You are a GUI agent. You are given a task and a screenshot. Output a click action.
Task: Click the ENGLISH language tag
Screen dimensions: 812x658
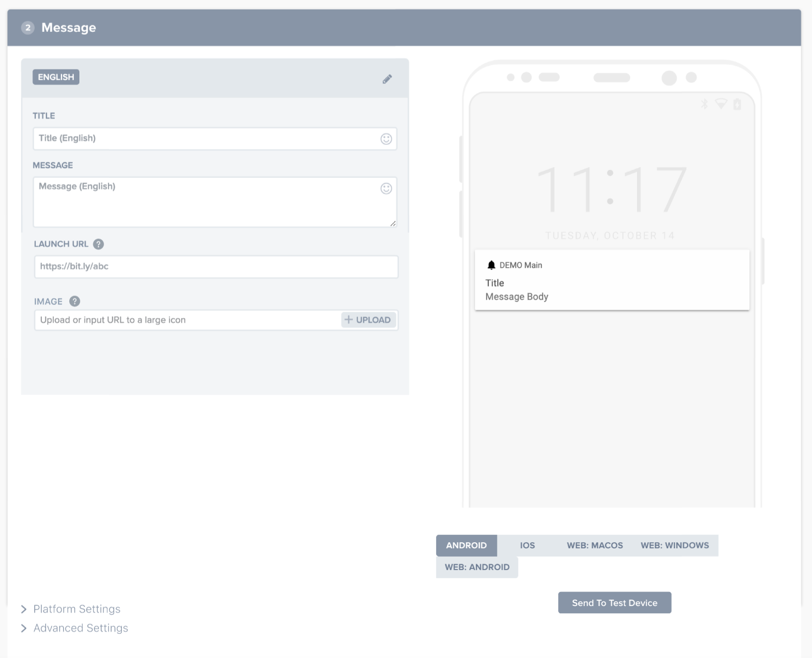coord(56,77)
